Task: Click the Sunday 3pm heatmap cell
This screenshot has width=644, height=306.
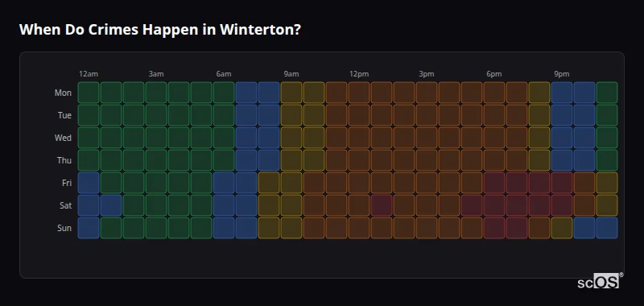Action: click(x=427, y=228)
